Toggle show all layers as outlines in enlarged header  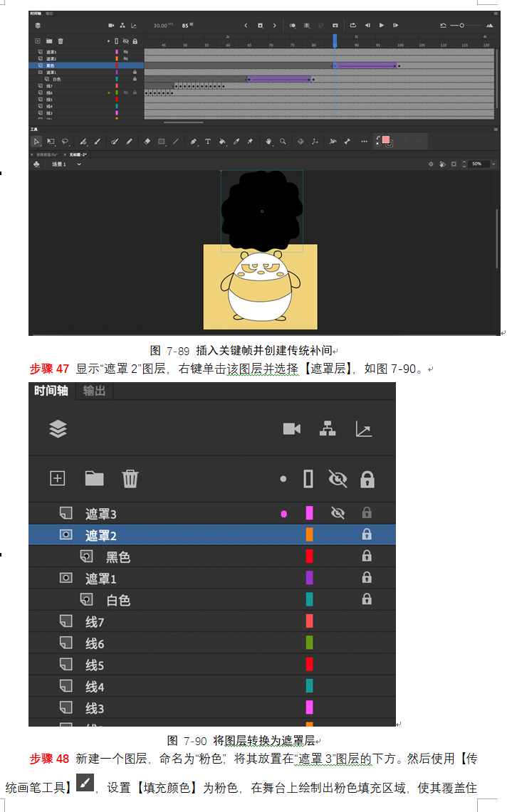[308, 479]
